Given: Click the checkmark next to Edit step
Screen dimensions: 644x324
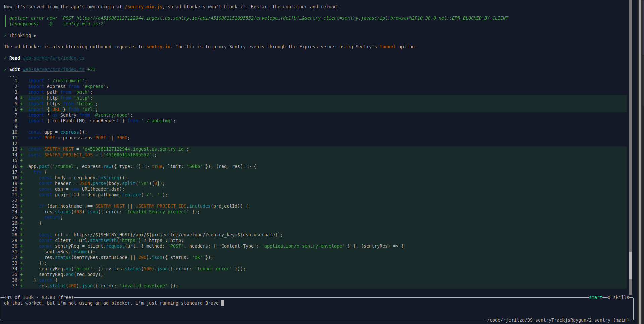Looking at the screenshot, I should tap(5, 70).
